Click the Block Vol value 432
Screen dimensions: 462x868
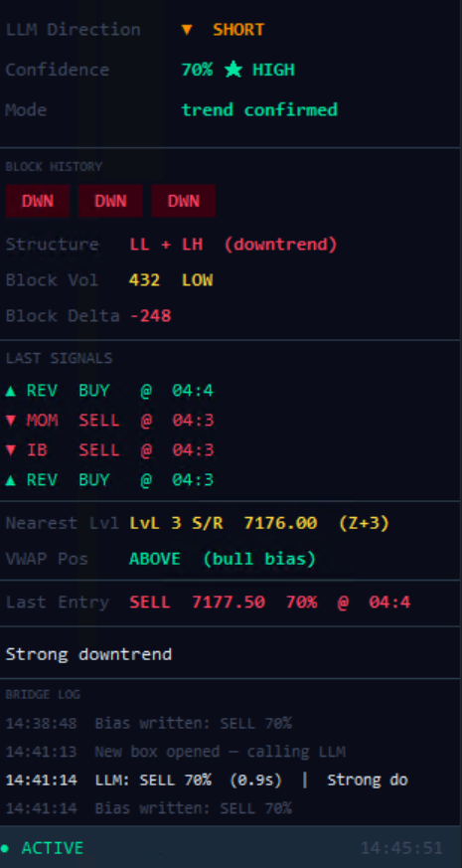[x=144, y=280]
